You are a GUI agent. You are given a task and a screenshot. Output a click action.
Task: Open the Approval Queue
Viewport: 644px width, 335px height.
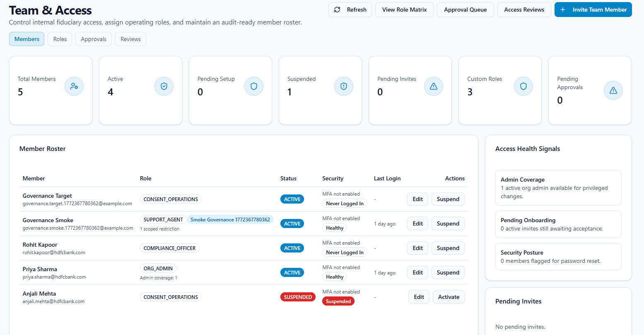(x=465, y=9)
